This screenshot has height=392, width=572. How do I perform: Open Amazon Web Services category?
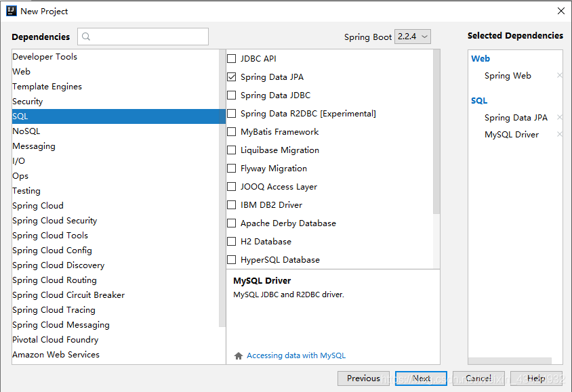pos(115,355)
